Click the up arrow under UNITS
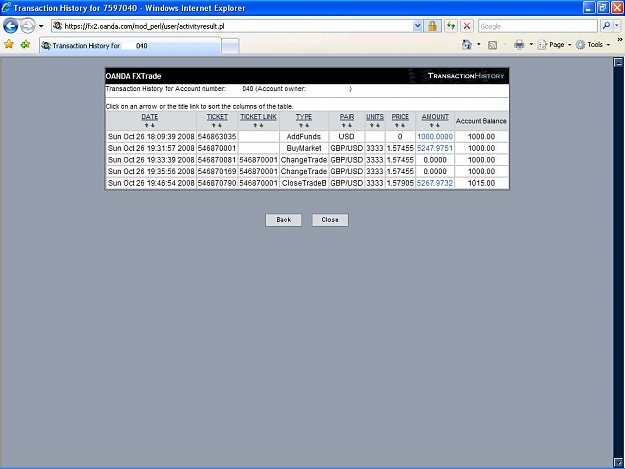This screenshot has width=625, height=469. 371,126
